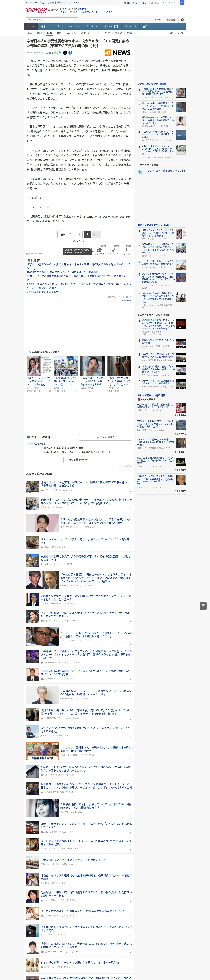
Task: Select the IT category
Action: (x=98, y=33)
